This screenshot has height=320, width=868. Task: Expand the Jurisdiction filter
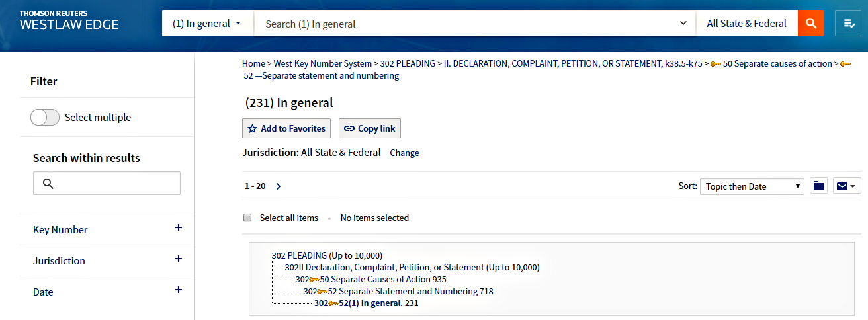[178, 260]
